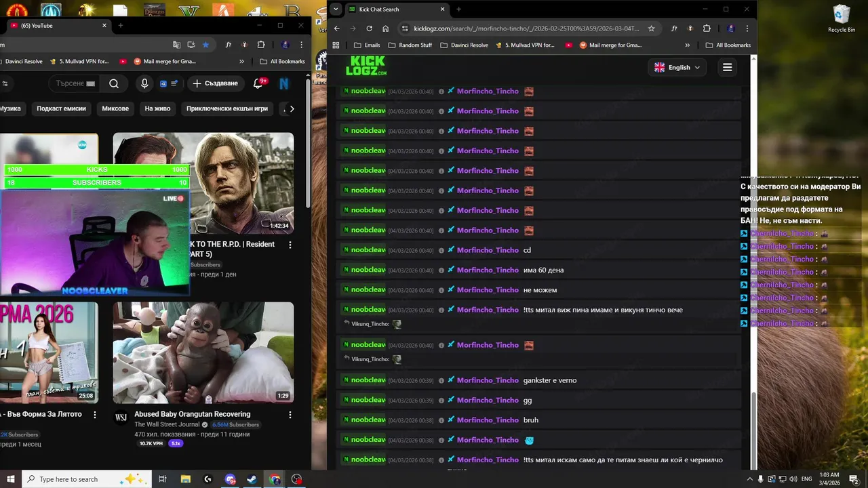Viewport: 868px width, 488px height.
Task: Open home page in Kicklogz browser window
Action: pos(385,28)
